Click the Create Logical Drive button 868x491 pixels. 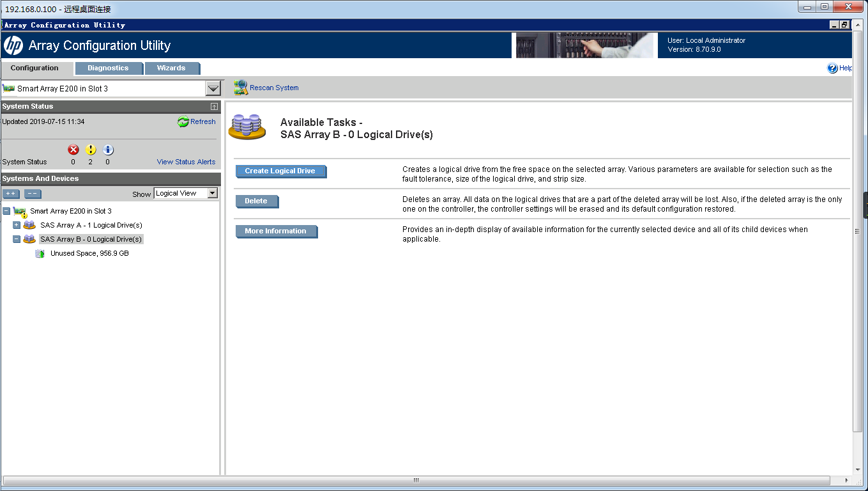[280, 171]
